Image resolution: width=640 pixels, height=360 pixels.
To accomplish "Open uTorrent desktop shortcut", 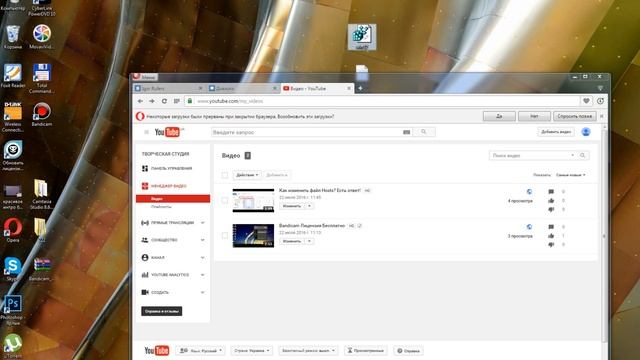I will click(13, 346).
